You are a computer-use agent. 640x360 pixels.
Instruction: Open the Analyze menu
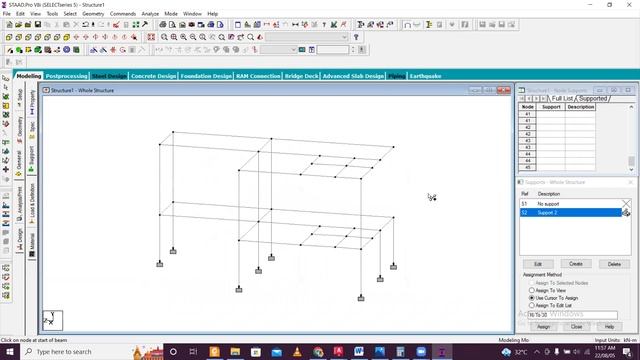point(150,13)
